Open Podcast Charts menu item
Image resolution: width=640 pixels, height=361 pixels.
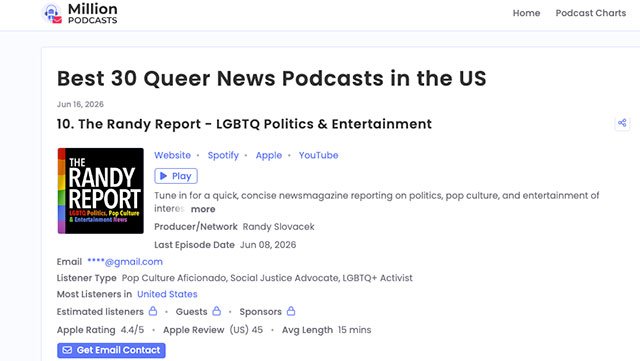(591, 13)
